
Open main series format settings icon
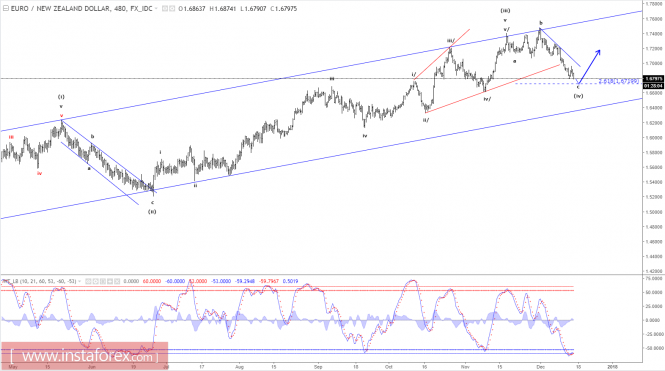[x=172, y=8]
